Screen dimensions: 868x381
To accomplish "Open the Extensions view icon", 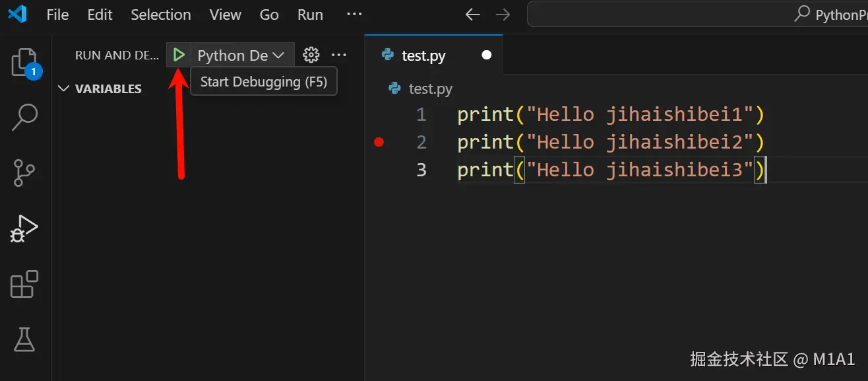I will coord(24,284).
